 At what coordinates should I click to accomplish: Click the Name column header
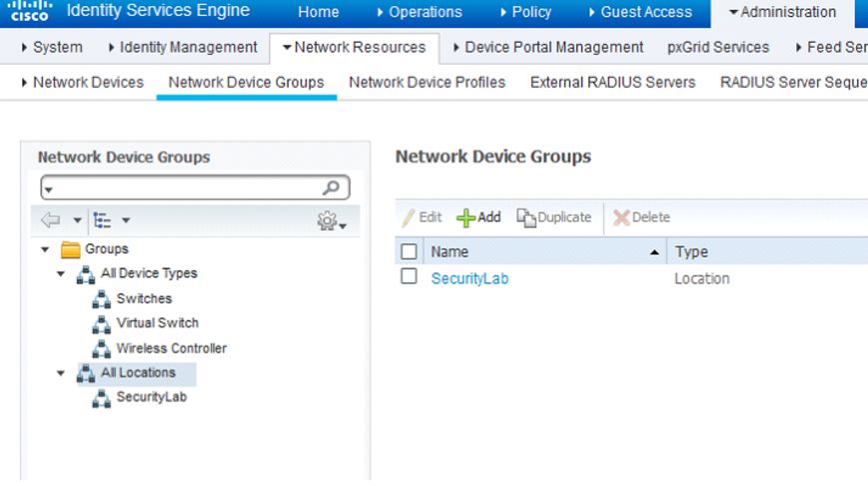pyautogui.click(x=449, y=252)
